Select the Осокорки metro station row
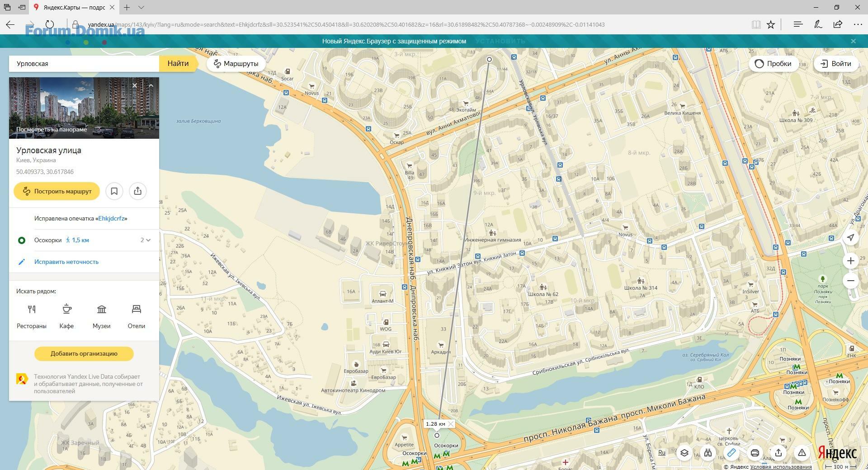This screenshot has height=470, width=868. [x=84, y=240]
